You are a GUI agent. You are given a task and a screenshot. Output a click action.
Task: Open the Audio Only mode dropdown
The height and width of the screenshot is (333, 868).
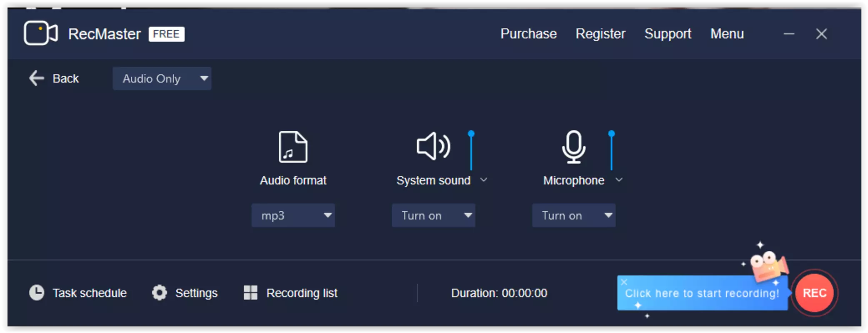coord(162,79)
